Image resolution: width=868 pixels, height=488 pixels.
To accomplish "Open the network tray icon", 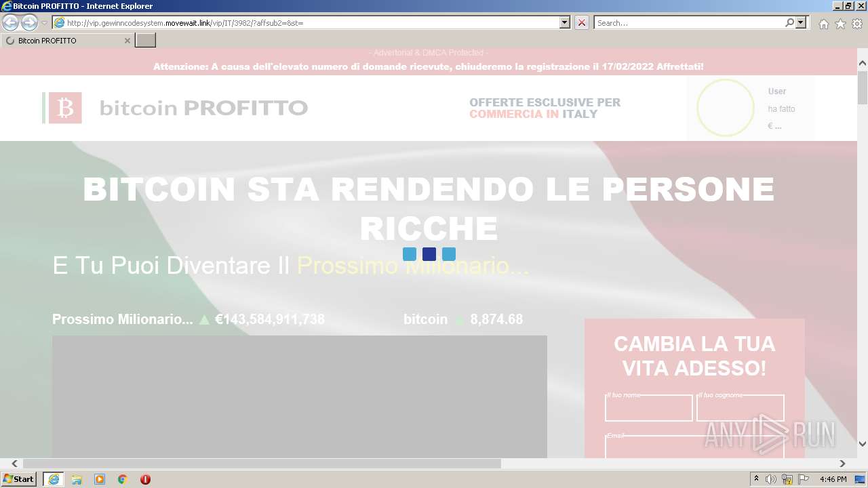I will tap(787, 479).
